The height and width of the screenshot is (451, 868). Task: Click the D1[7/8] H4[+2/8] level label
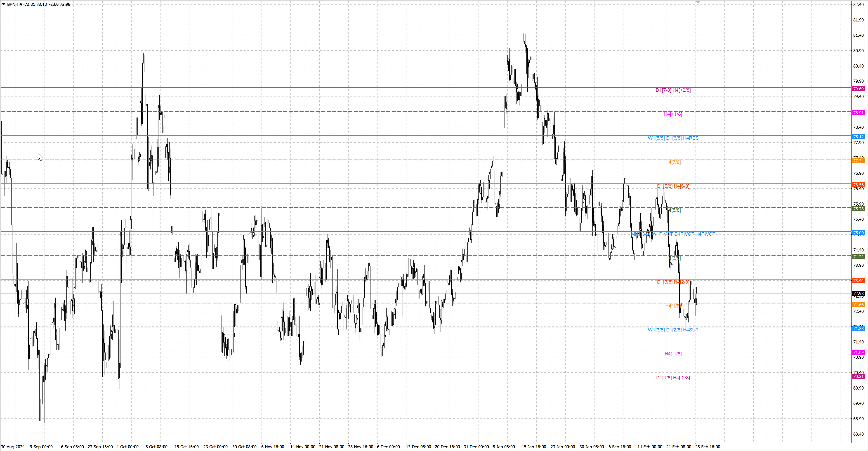click(673, 90)
